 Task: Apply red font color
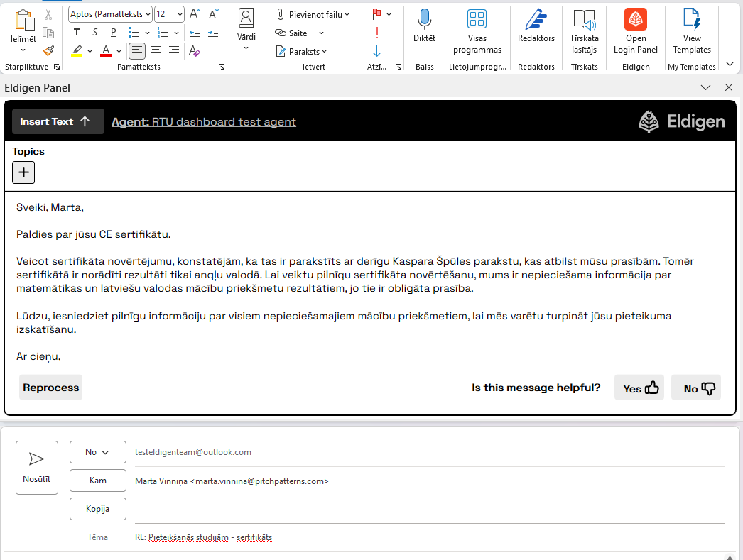pyautogui.click(x=106, y=50)
